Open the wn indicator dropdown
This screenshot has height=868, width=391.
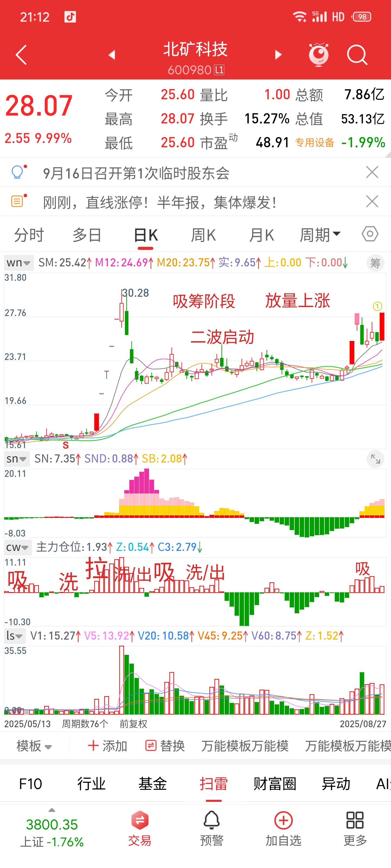pyautogui.click(x=19, y=263)
